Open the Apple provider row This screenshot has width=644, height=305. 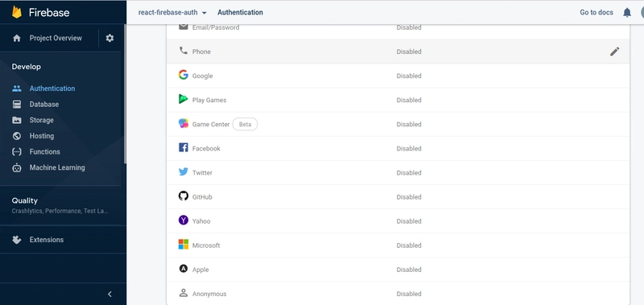pyautogui.click(x=398, y=270)
